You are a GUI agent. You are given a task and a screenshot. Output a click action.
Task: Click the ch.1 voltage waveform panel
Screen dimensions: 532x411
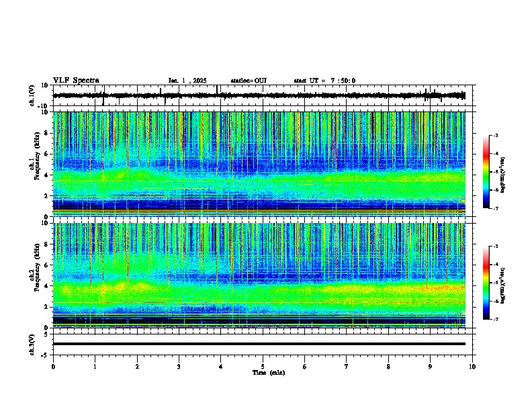click(x=263, y=95)
